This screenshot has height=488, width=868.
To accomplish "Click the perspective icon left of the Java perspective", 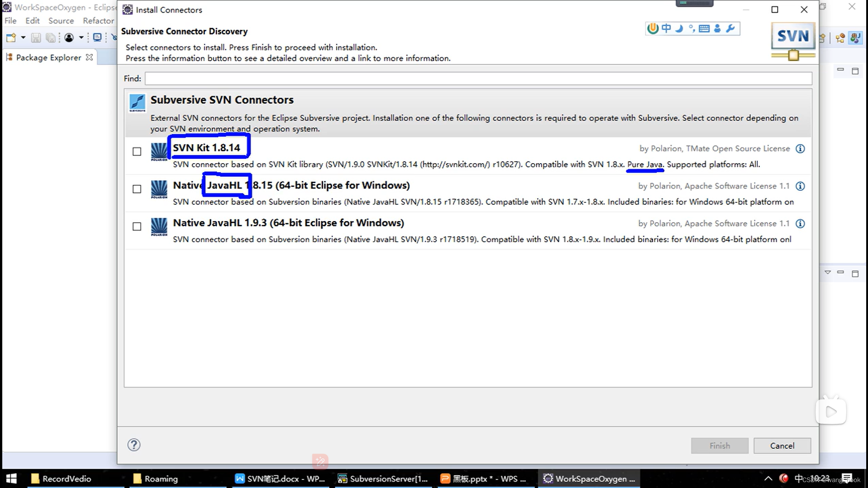I will point(840,38).
